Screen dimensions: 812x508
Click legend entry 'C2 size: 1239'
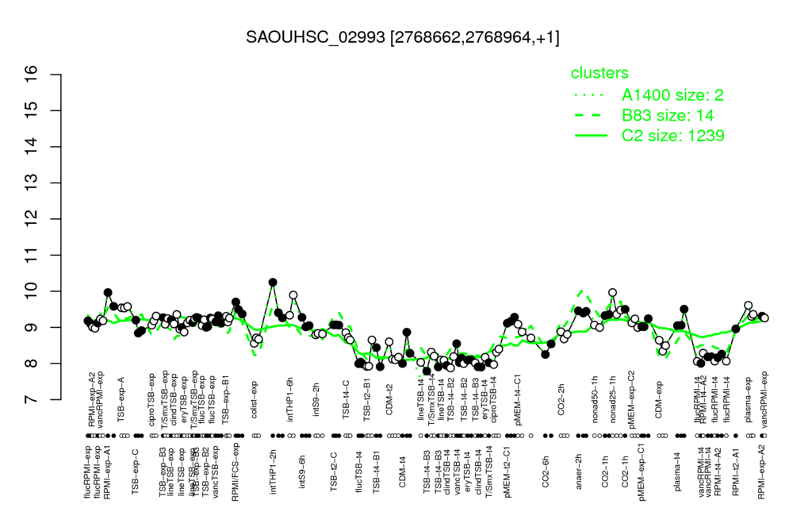click(x=672, y=135)
